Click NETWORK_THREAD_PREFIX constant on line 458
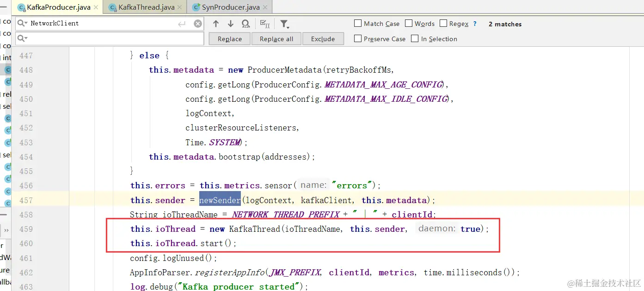The image size is (644, 291). 286,215
